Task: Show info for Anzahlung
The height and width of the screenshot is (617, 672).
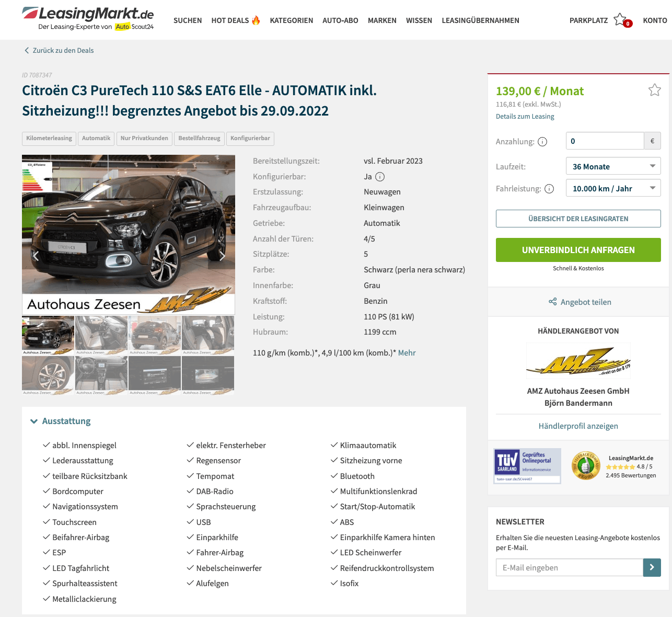Action: point(542,142)
